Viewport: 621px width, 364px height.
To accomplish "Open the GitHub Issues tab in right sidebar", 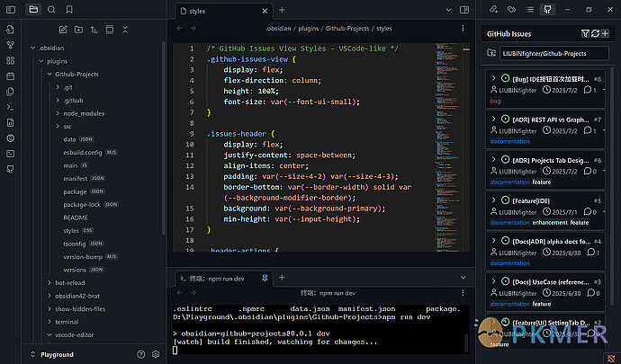I will pyautogui.click(x=547, y=10).
